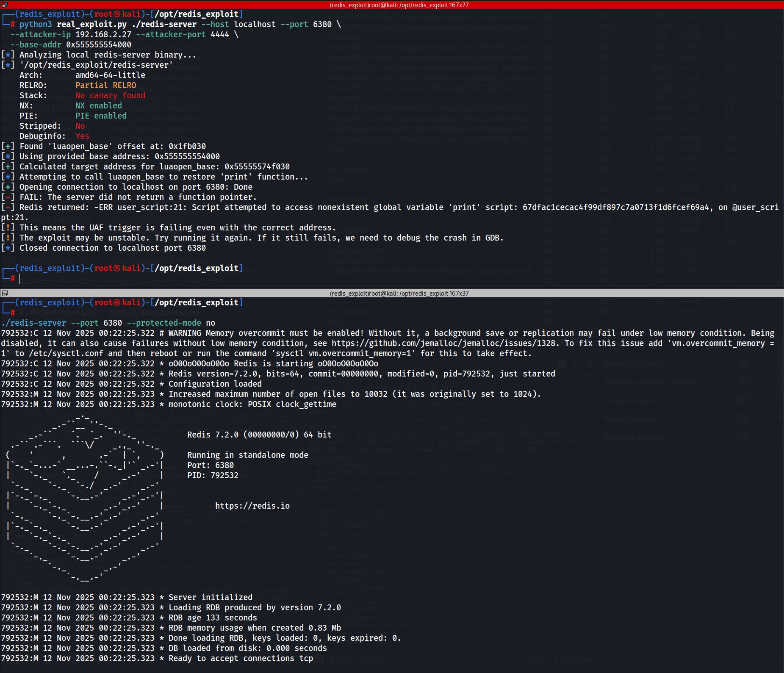Click the group icon on the top terminal titlebar
This screenshot has width=784, height=673.
click(5, 5)
